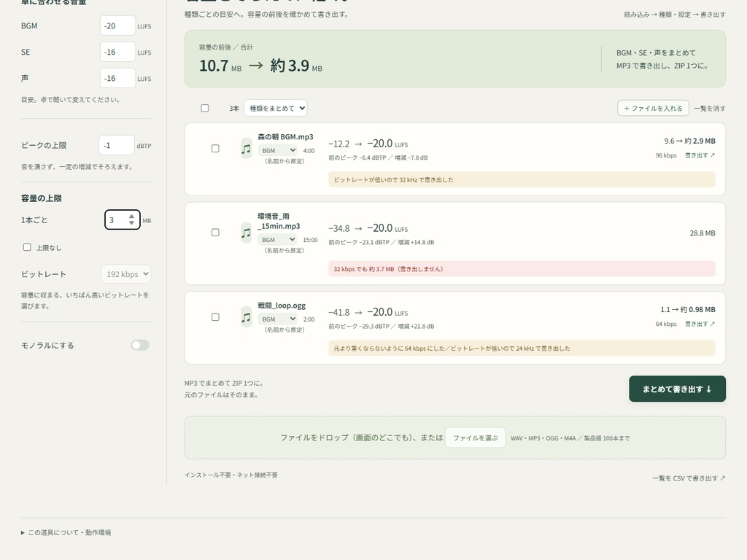Viewport: 747px width, 560px height.
Task: Open the ビットレート 192 kbps dropdown
Action: click(x=126, y=274)
